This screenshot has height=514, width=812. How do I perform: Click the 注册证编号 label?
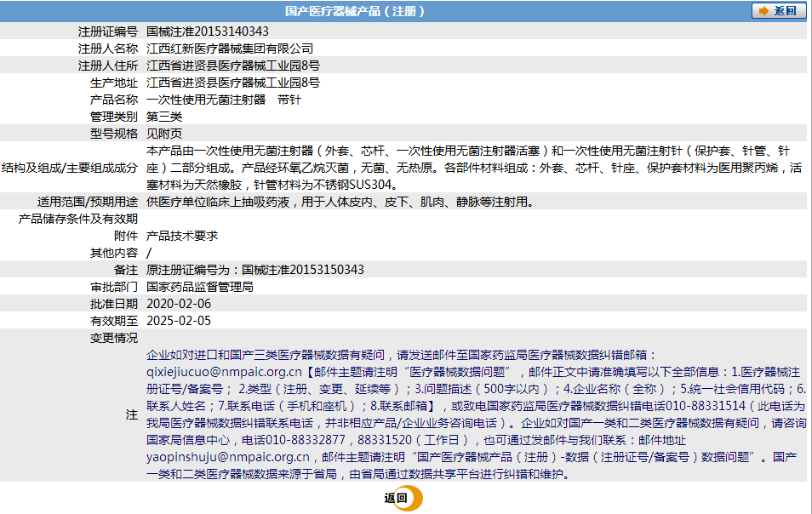point(108,31)
